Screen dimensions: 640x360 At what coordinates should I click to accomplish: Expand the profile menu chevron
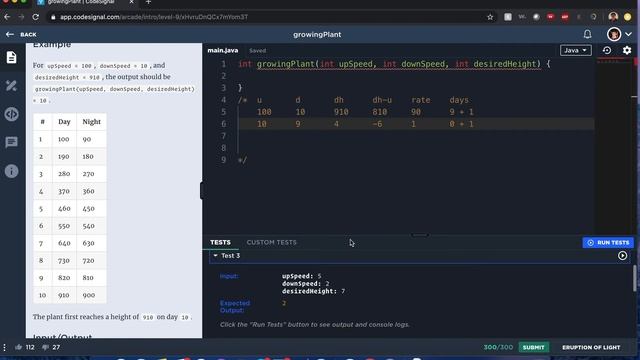click(629, 34)
